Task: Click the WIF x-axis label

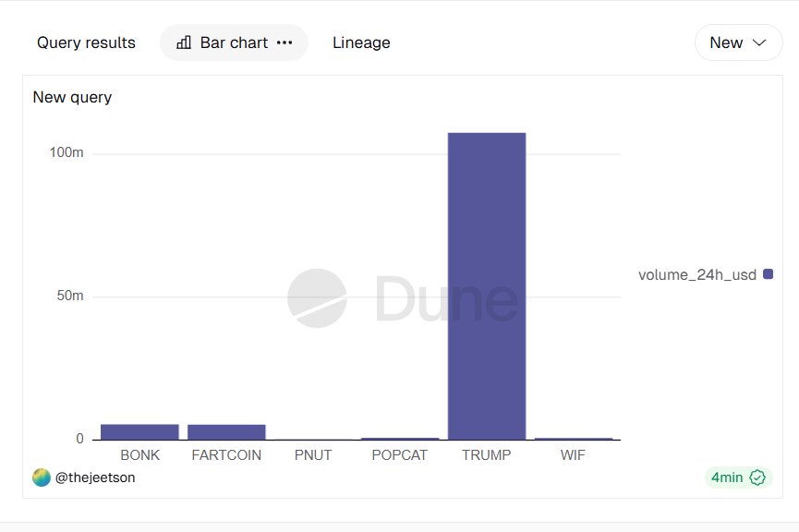Action: click(x=573, y=455)
